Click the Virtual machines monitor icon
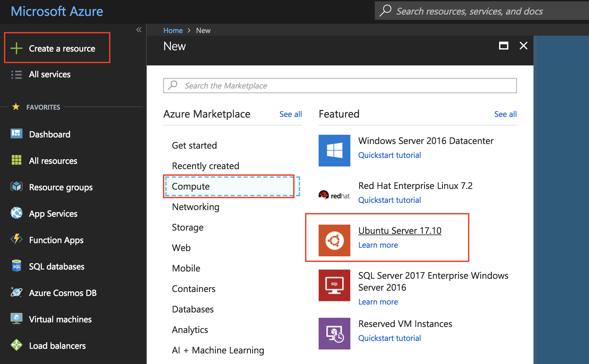 coord(16,319)
